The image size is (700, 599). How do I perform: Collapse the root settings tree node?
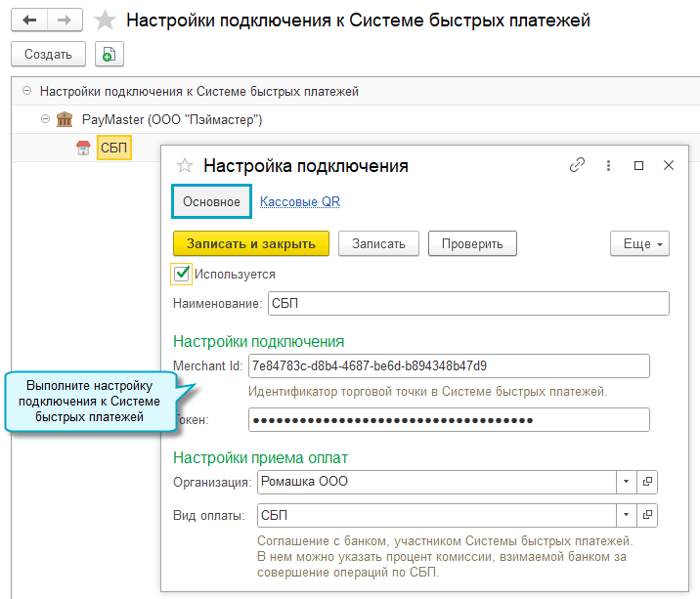point(26,91)
